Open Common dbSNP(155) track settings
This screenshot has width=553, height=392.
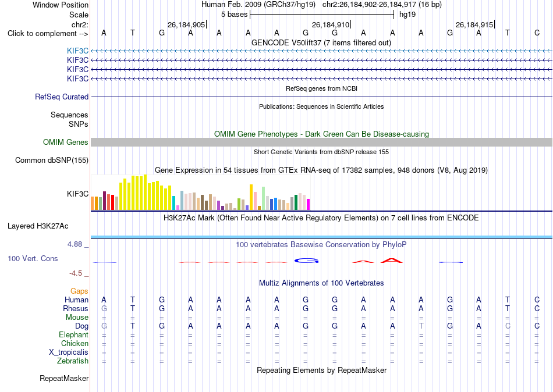(x=52, y=160)
